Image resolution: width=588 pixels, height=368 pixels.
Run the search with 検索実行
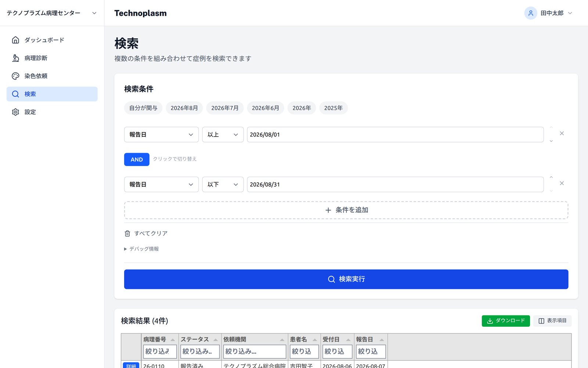coord(346,279)
